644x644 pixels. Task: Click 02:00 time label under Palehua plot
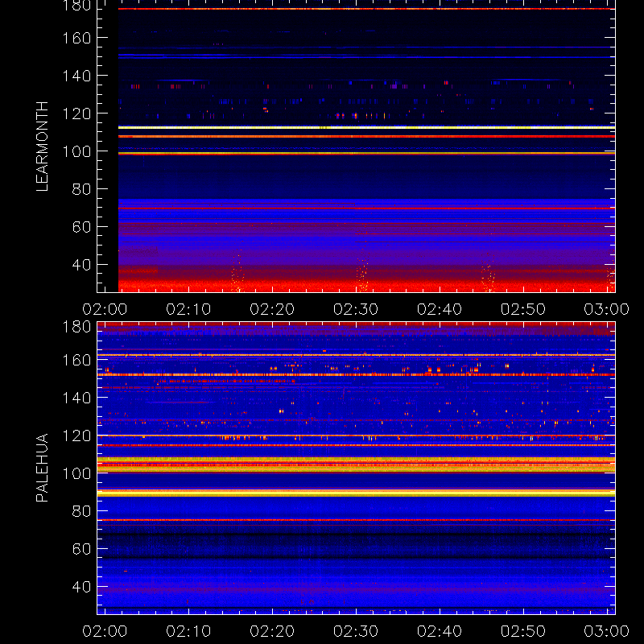click(105, 631)
